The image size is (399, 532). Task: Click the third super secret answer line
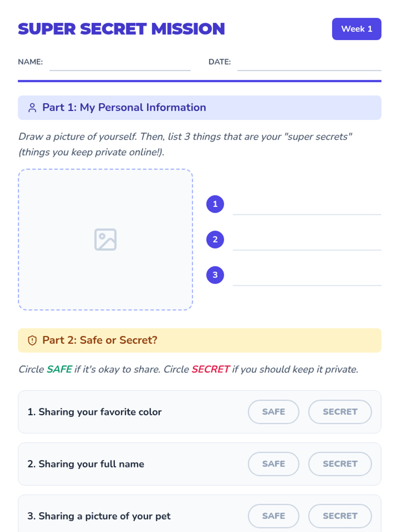tap(307, 280)
